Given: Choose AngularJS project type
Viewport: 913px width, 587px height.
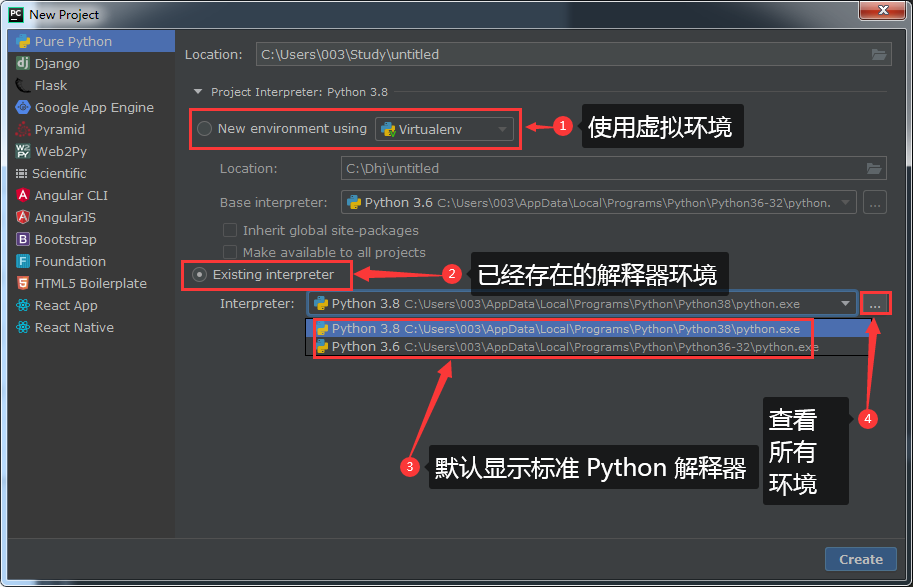Looking at the screenshot, I should [x=91, y=218].
